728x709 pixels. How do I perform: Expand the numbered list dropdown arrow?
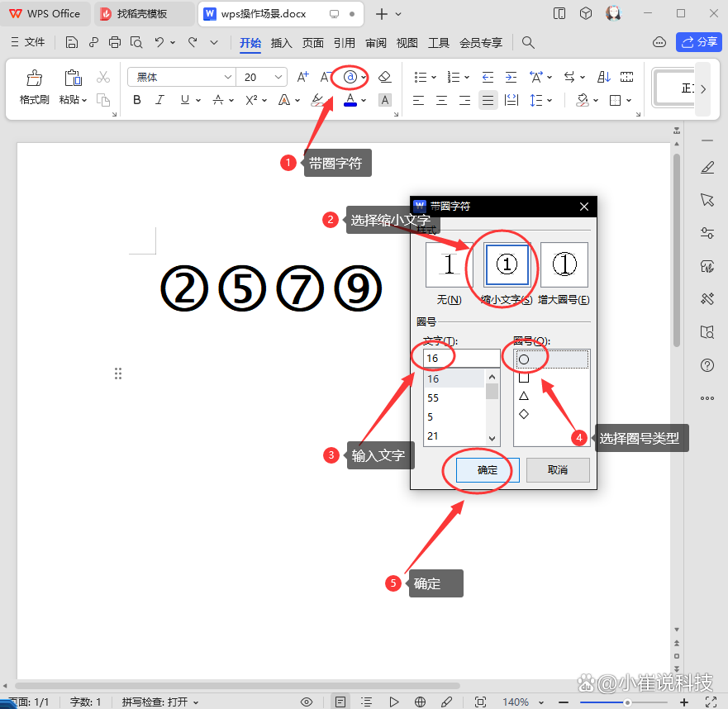click(x=467, y=77)
